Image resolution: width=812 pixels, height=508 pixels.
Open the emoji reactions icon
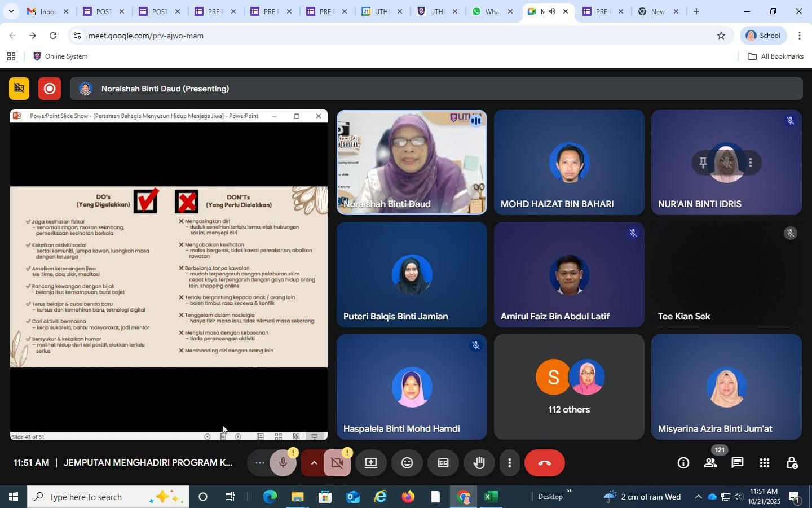[407, 463]
